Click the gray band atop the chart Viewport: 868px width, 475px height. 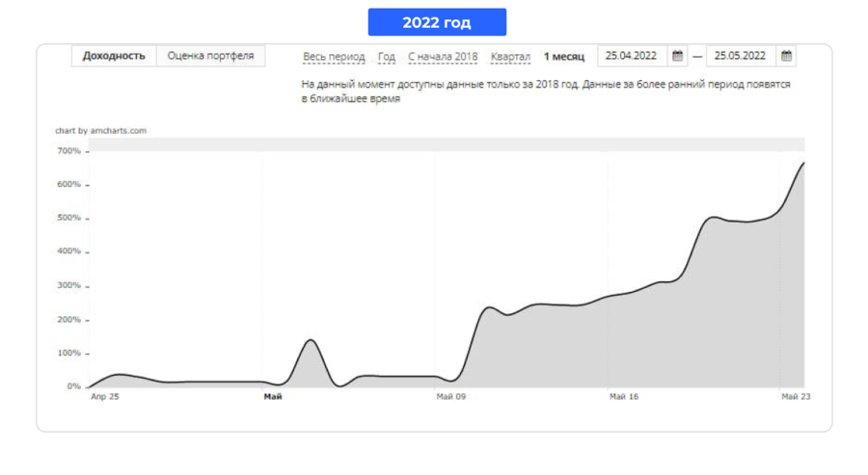447,145
